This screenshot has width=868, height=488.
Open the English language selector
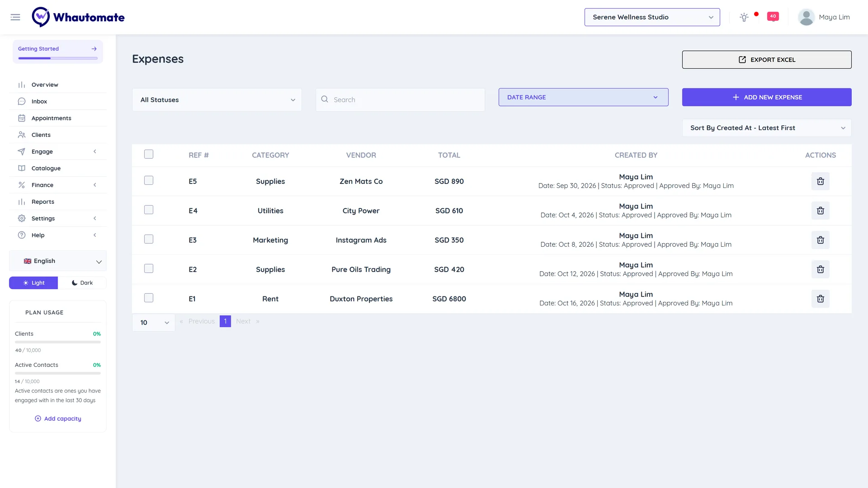tap(58, 261)
